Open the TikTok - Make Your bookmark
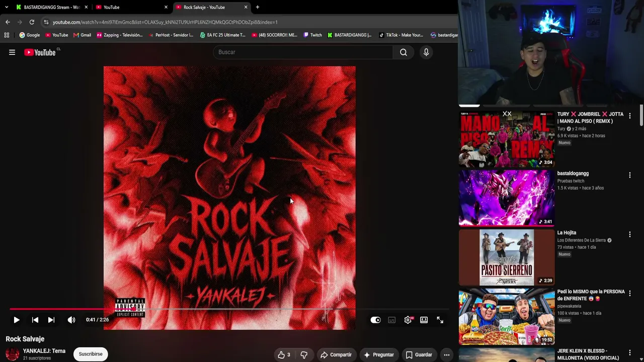Screen dimensions: 644x362 point(401,35)
